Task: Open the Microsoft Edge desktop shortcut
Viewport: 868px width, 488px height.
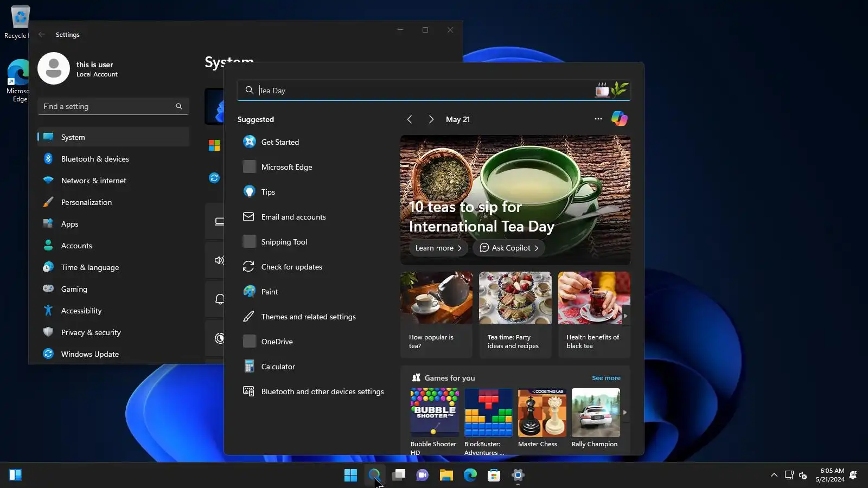Action: (x=18, y=80)
